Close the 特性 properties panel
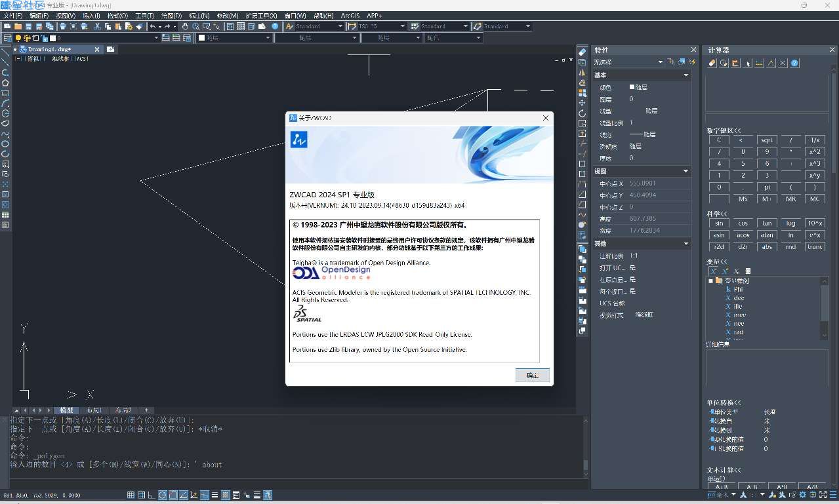Image resolution: width=839 pixels, height=504 pixels. 693,50
